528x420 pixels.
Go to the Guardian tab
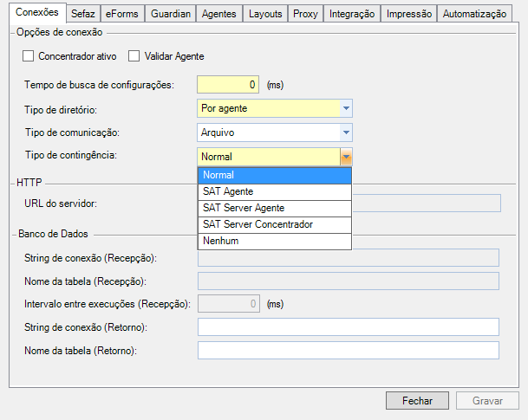pos(169,14)
